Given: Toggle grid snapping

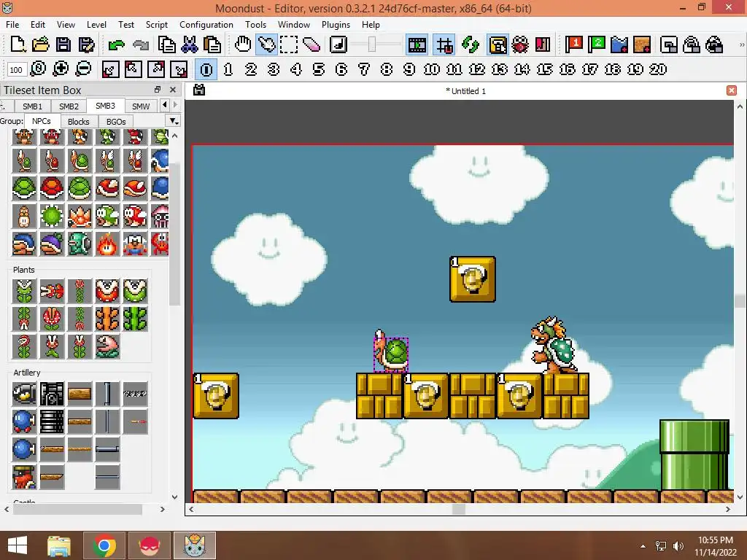Looking at the screenshot, I should (444, 44).
